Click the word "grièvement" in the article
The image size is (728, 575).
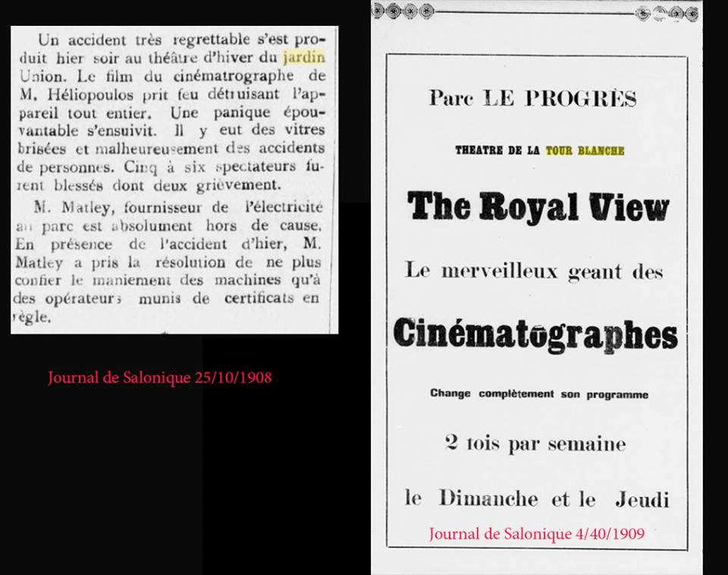point(238,186)
